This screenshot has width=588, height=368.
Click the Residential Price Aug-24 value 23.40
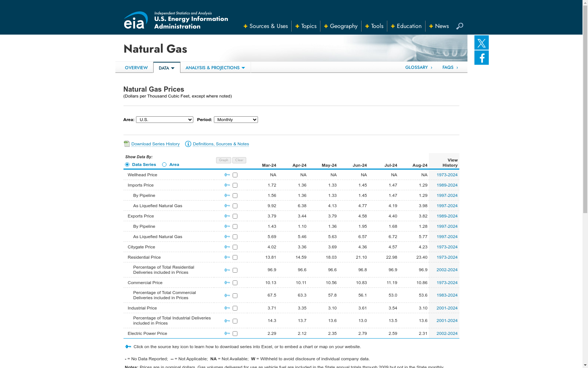[422, 257]
